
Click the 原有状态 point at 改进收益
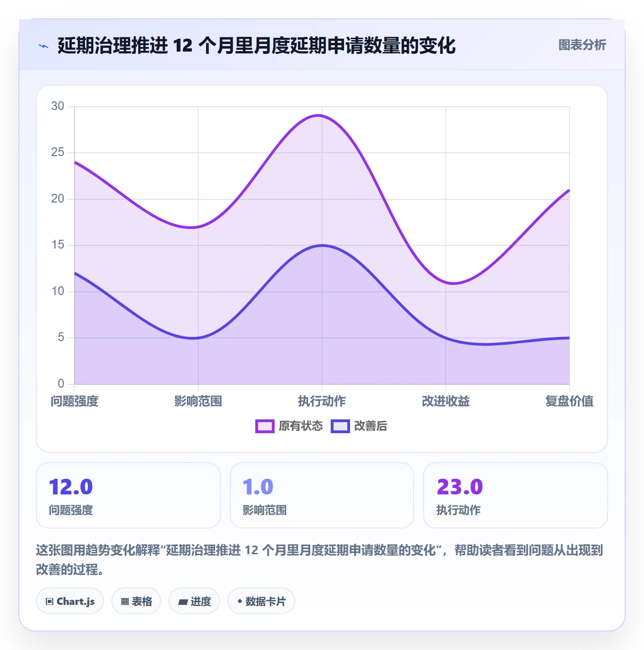click(x=446, y=282)
